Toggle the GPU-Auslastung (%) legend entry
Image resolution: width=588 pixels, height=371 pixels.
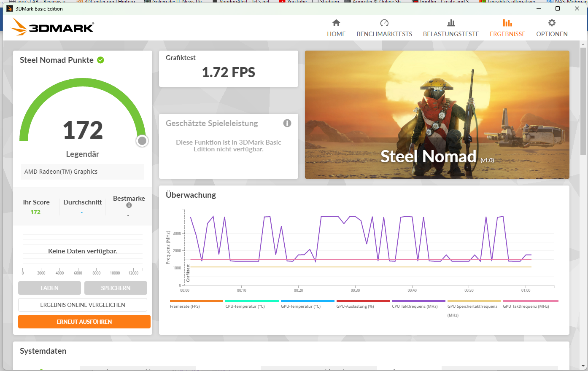[363, 304]
